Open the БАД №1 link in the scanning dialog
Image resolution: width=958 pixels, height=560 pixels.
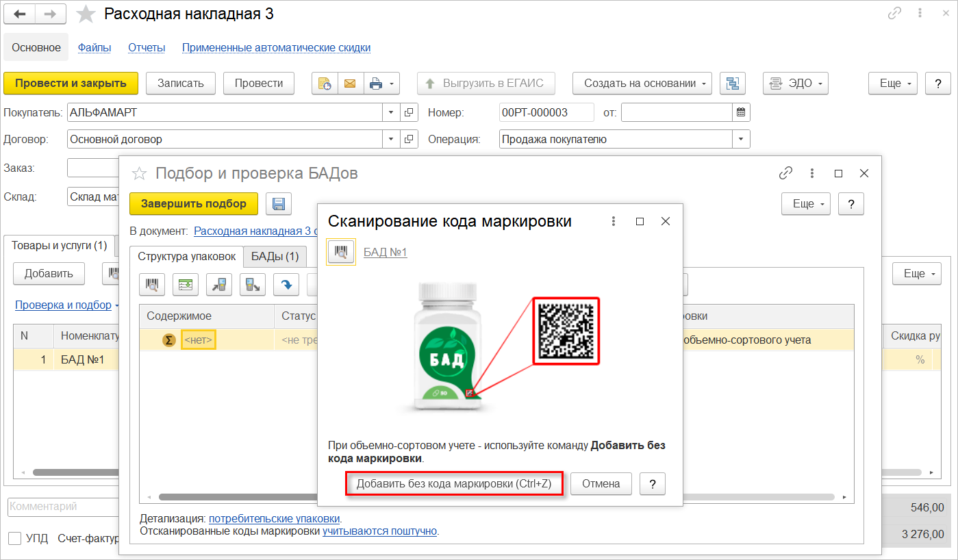click(x=386, y=253)
